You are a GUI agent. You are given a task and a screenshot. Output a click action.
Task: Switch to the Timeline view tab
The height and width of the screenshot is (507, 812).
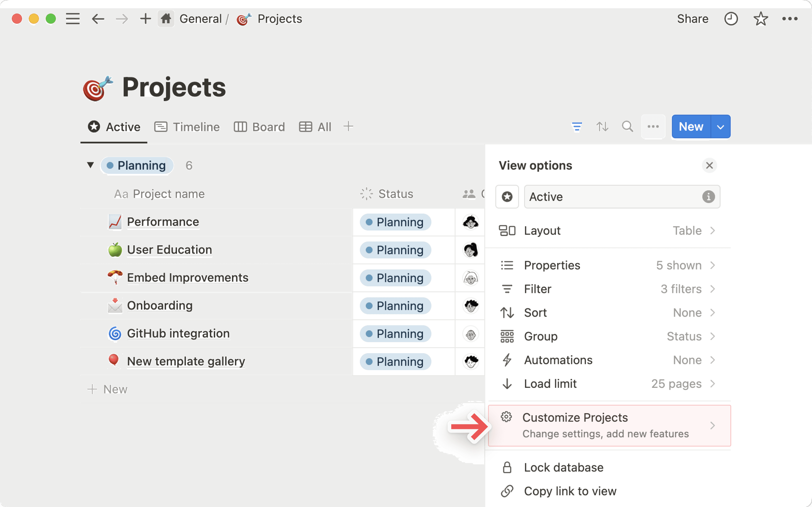pyautogui.click(x=187, y=127)
